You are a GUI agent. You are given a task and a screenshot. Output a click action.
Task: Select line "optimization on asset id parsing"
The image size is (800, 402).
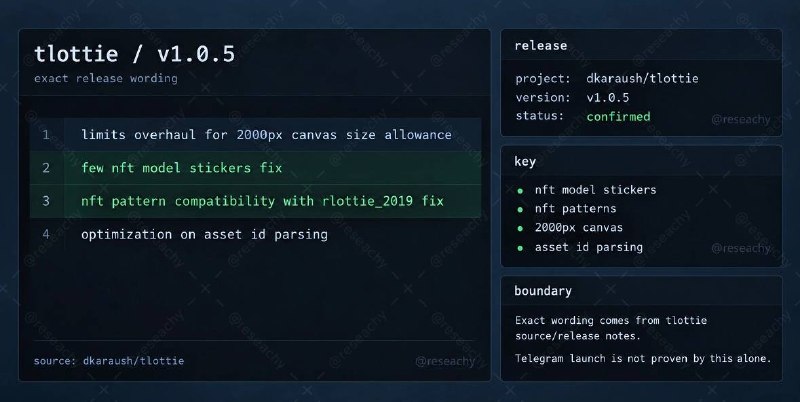click(x=204, y=235)
